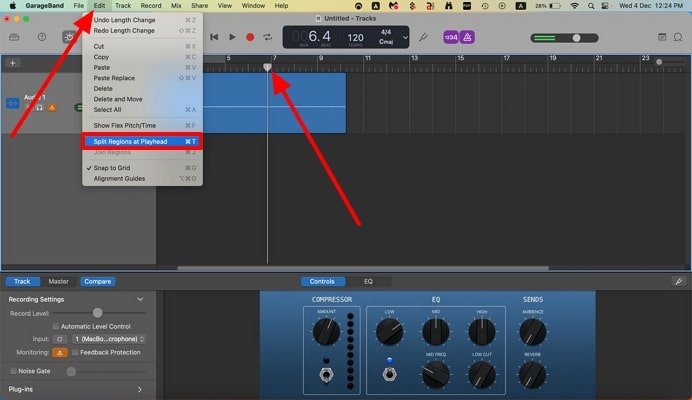This screenshot has width=692, height=400.
Task: Toggle Alignment Guides menu item
Action: point(142,179)
